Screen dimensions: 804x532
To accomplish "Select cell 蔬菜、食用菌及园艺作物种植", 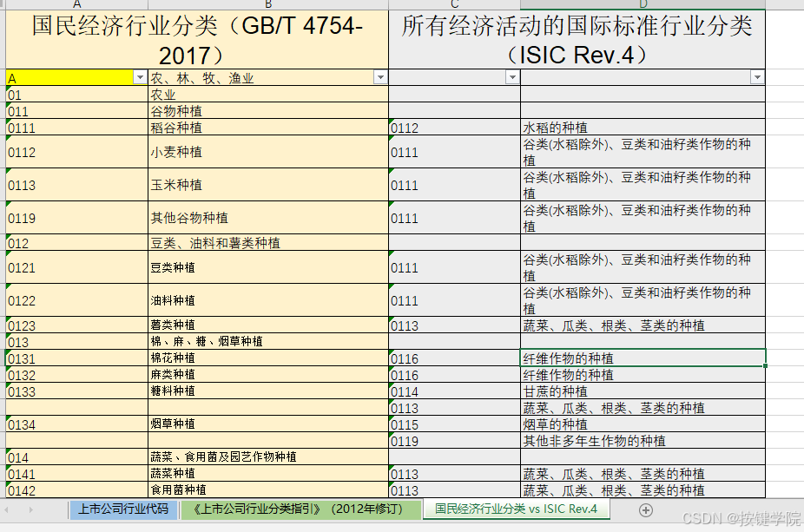I will pos(268,456).
